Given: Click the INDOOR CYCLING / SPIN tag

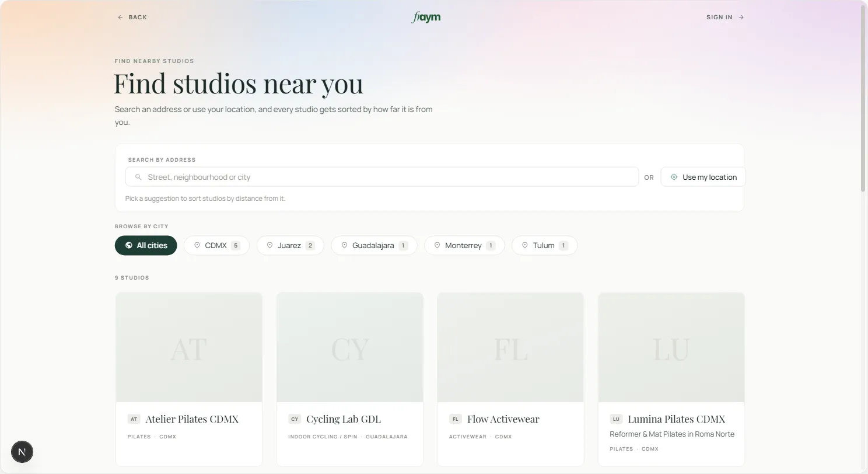Looking at the screenshot, I should tap(323, 437).
